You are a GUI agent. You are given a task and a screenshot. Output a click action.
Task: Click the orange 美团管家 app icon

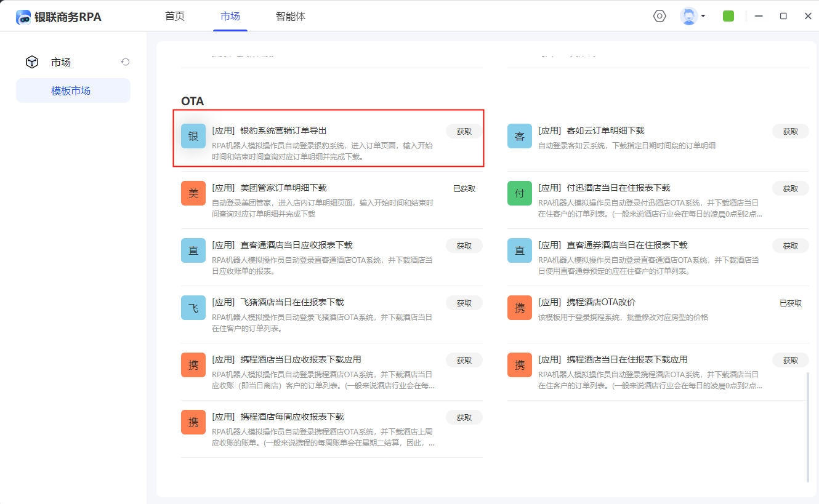click(x=193, y=193)
